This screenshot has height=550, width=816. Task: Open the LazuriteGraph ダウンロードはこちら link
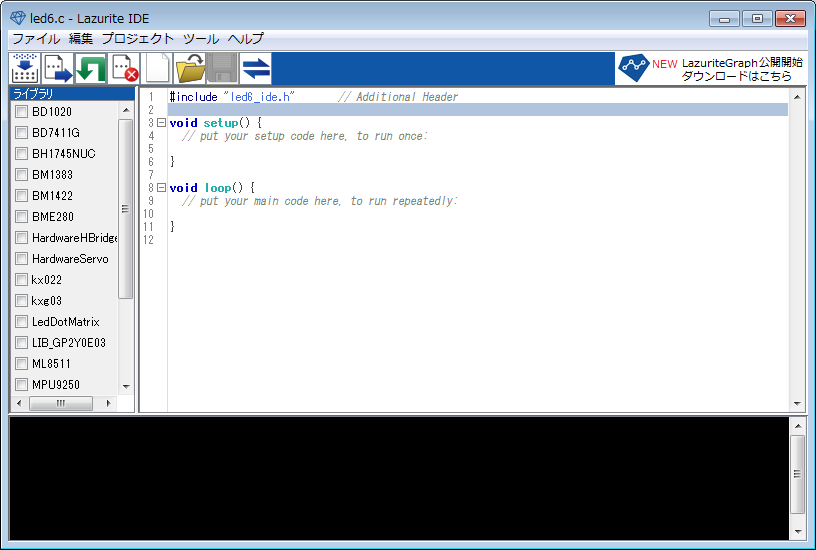pos(736,76)
